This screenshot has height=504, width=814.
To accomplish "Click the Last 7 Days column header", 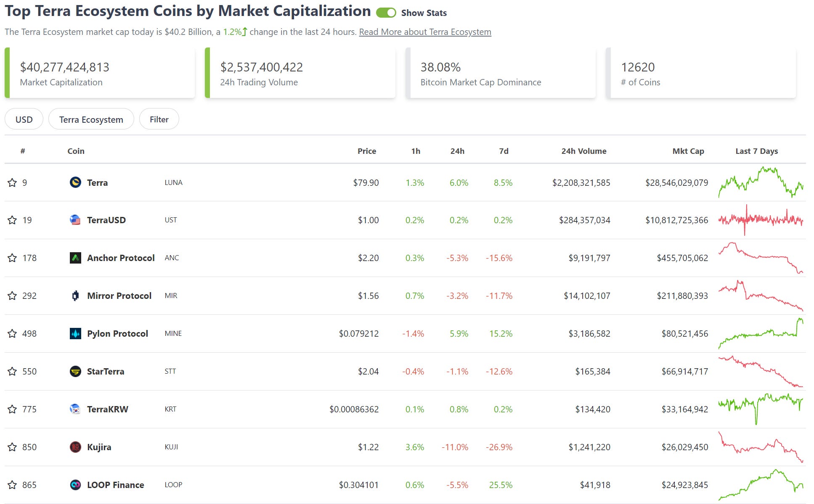I will [x=757, y=151].
